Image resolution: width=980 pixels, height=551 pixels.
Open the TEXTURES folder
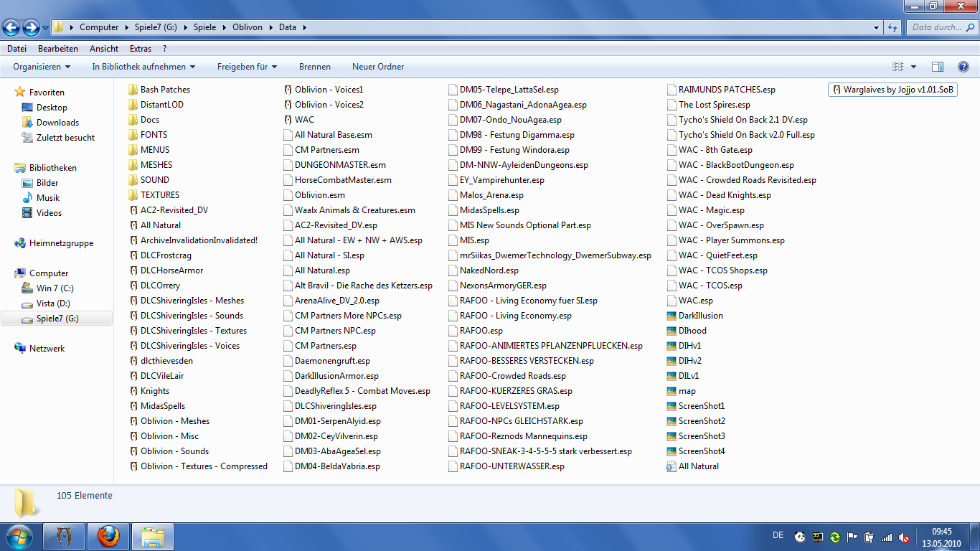click(x=159, y=195)
